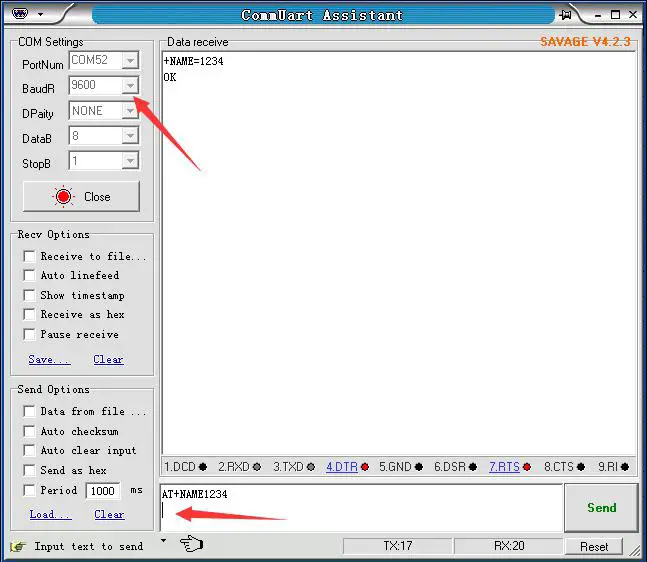Click the 5.GND label text
Screen dimensions: 647x562
point(395,467)
